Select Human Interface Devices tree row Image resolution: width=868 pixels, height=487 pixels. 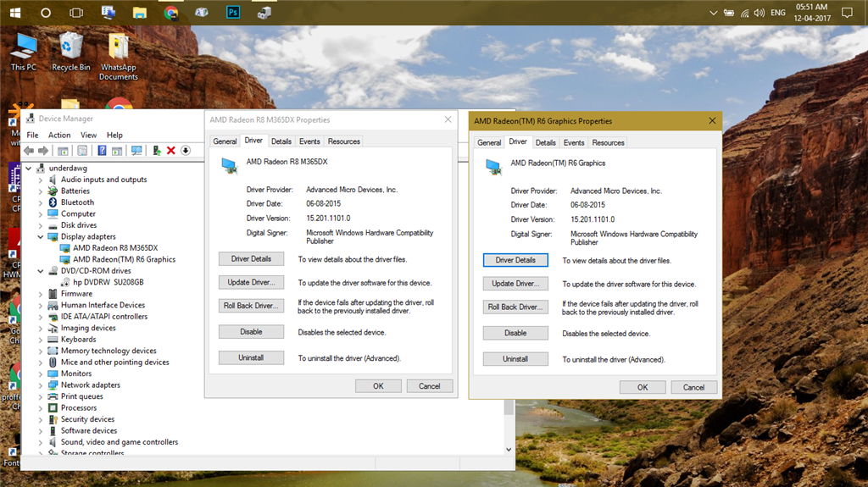click(103, 306)
